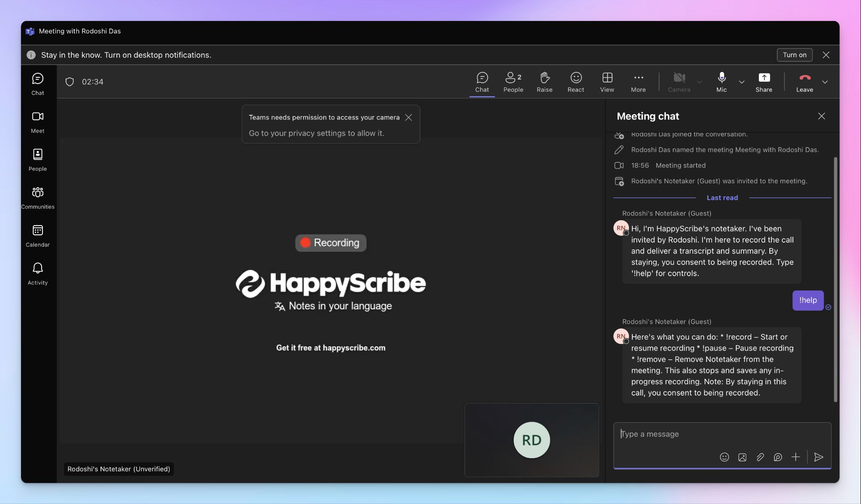
Task: Click the Last read divider label
Action: click(722, 198)
